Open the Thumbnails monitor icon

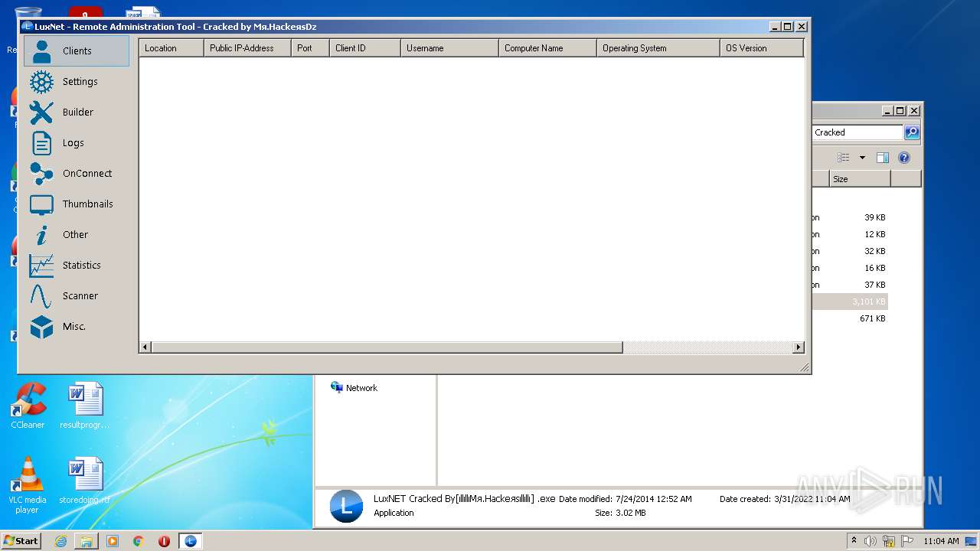click(41, 204)
